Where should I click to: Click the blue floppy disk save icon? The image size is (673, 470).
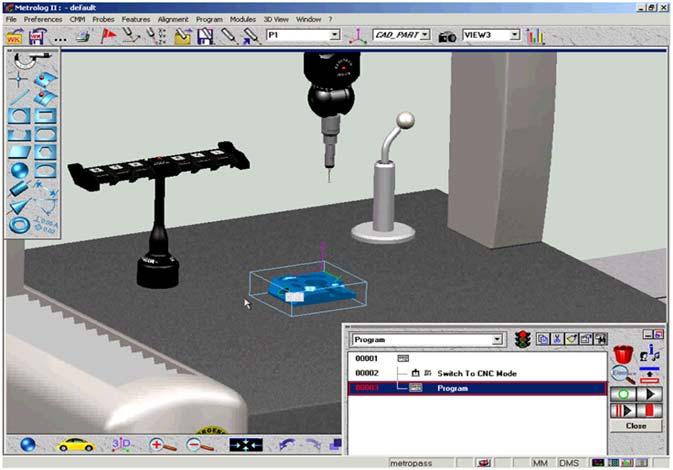coord(205,36)
